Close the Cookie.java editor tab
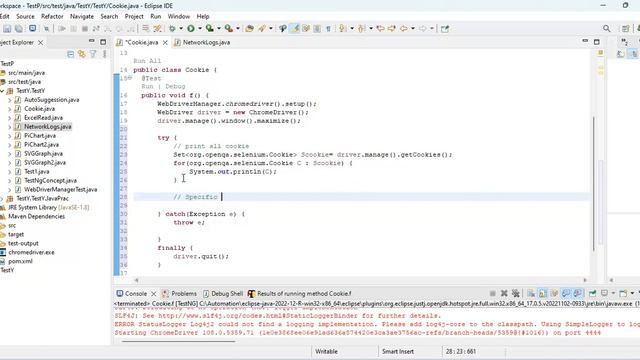640x360 pixels. coord(165,42)
